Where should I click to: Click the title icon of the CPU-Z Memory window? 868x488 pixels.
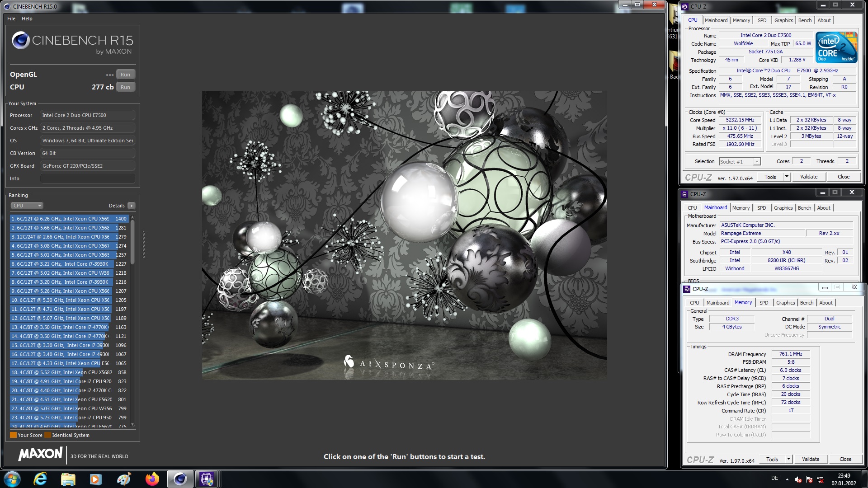tap(687, 289)
